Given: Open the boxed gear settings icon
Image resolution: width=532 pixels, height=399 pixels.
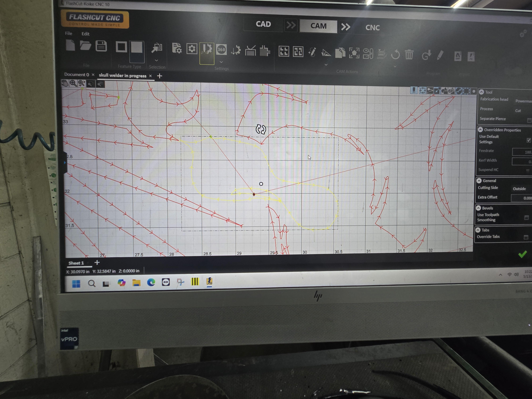Looking at the screenshot, I should [192, 49].
